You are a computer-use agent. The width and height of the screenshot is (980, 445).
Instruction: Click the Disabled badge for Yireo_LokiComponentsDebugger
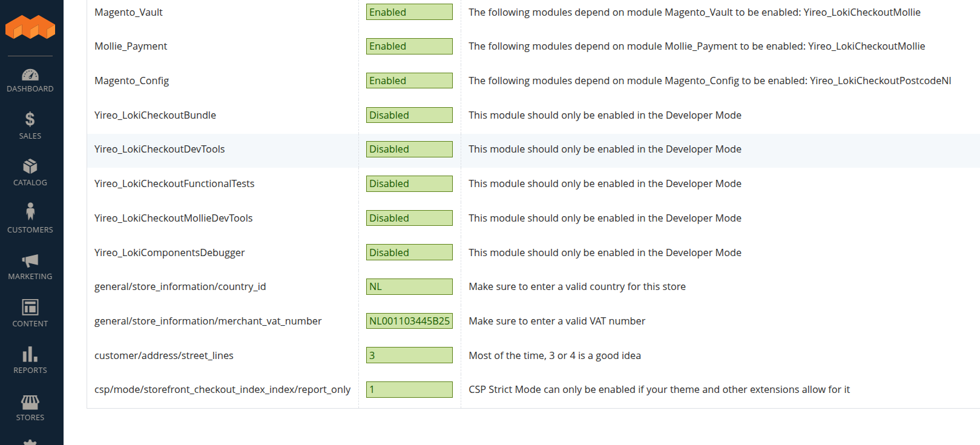point(409,252)
